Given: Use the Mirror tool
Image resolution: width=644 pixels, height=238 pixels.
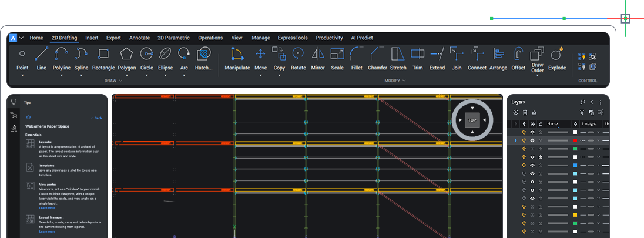Looking at the screenshot, I should [318, 53].
